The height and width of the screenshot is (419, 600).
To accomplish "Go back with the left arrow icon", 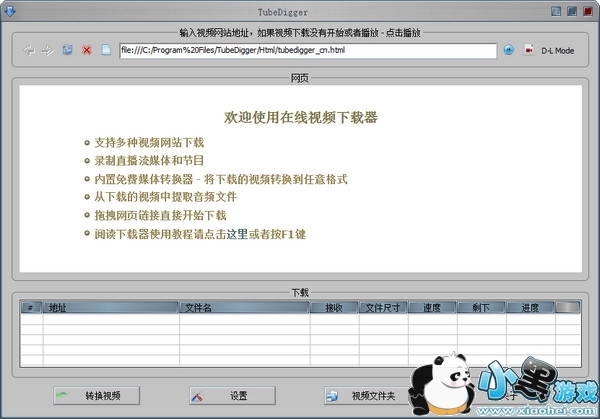I will 29,50.
